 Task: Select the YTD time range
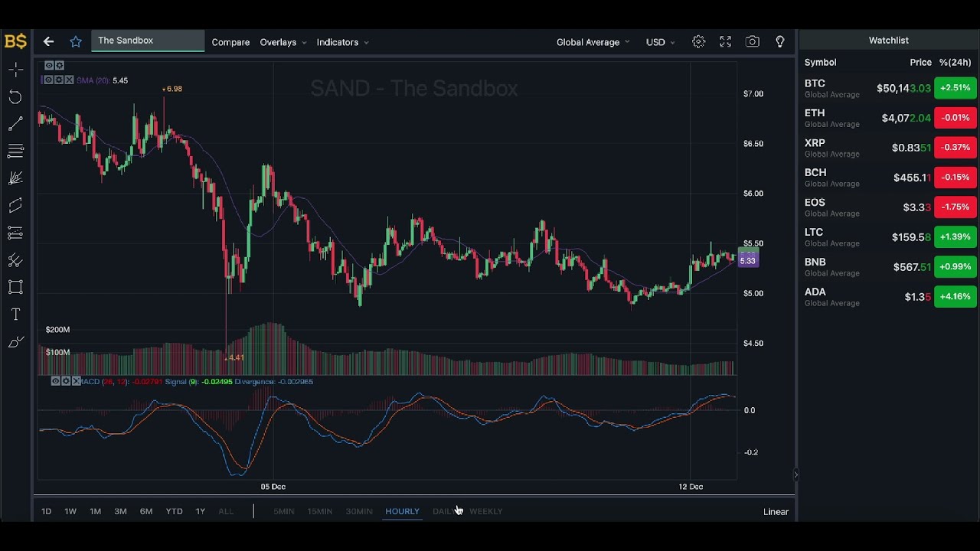[174, 511]
